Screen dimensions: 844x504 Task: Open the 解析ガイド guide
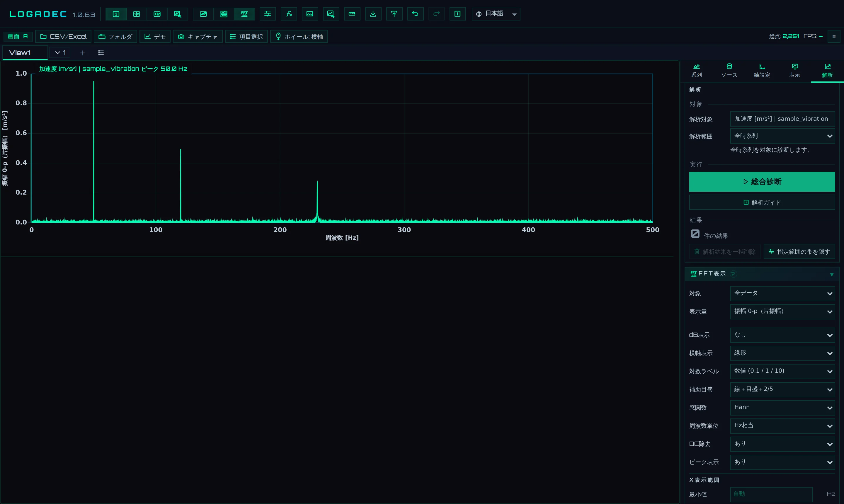762,202
